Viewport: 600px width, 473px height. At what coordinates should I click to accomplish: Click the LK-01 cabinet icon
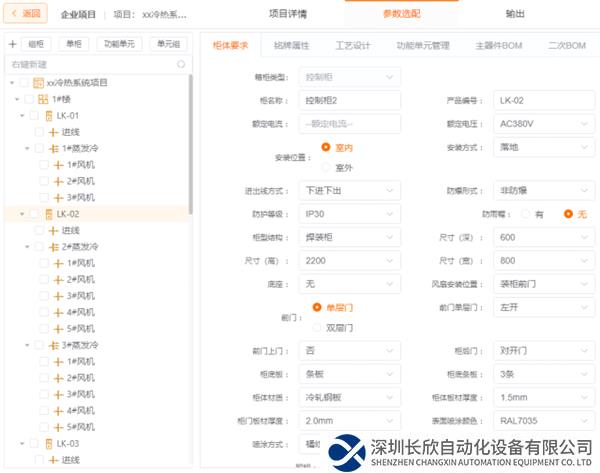(48, 116)
